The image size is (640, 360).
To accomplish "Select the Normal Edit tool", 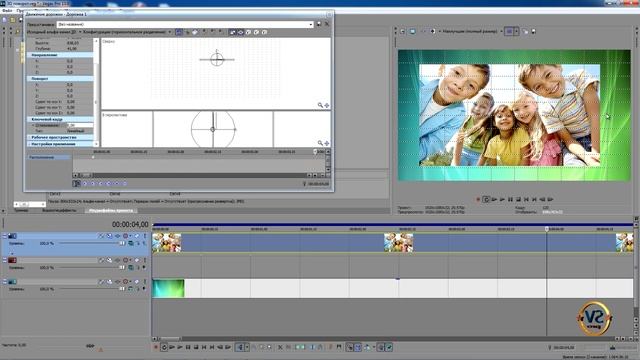I will coord(240,347).
